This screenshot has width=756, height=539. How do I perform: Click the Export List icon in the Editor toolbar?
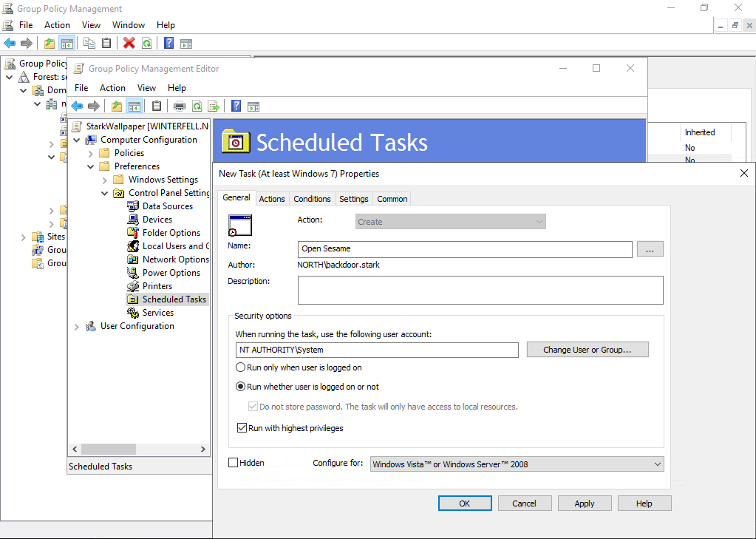214,106
